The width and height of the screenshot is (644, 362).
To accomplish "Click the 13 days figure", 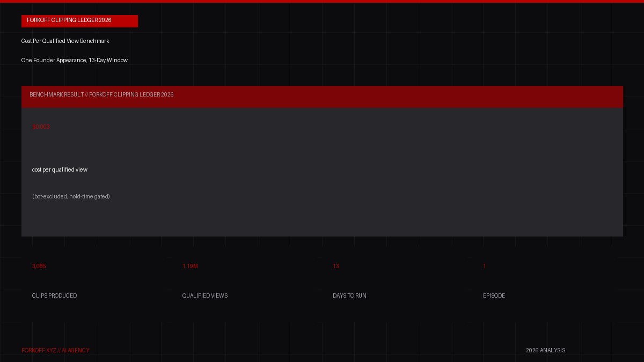I will point(336,266).
